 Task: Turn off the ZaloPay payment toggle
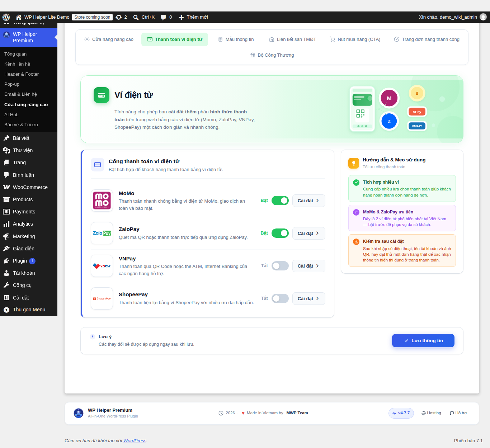(x=280, y=233)
